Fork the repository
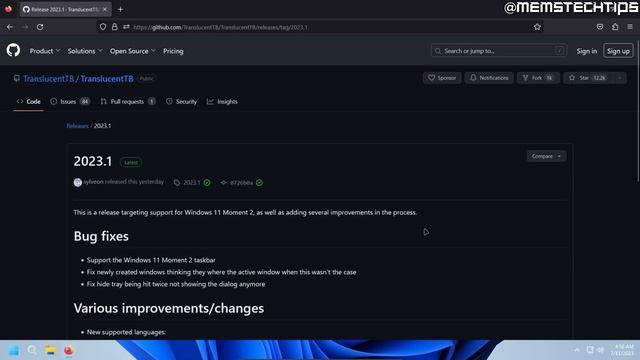This screenshot has width=640, height=360. 538,78
